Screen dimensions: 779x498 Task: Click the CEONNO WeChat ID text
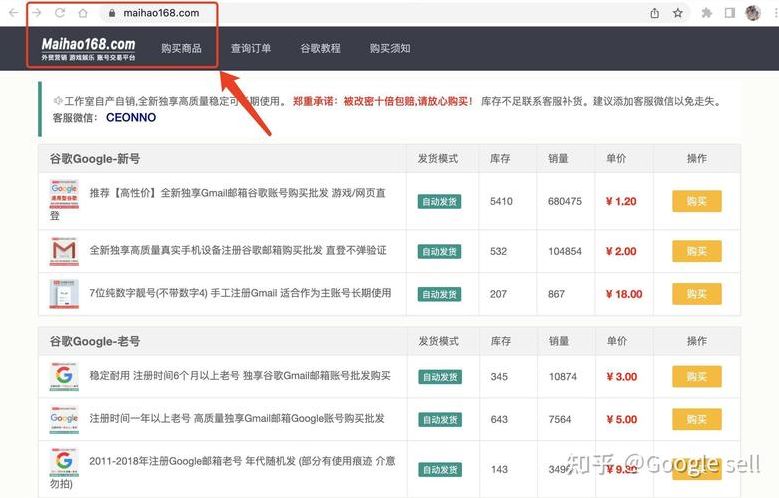click(x=131, y=118)
